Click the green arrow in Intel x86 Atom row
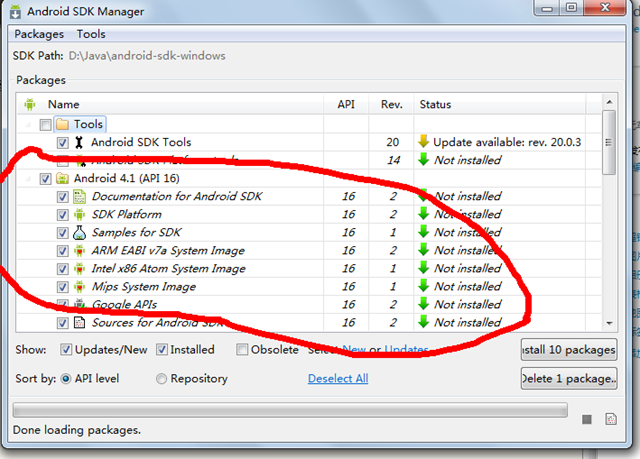Screen dimensions: 640x459 click(x=423, y=268)
